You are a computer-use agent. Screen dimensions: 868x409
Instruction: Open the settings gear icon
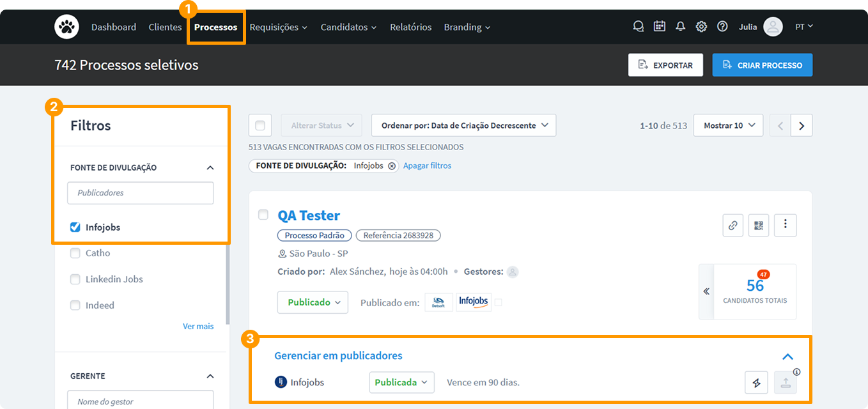click(701, 27)
